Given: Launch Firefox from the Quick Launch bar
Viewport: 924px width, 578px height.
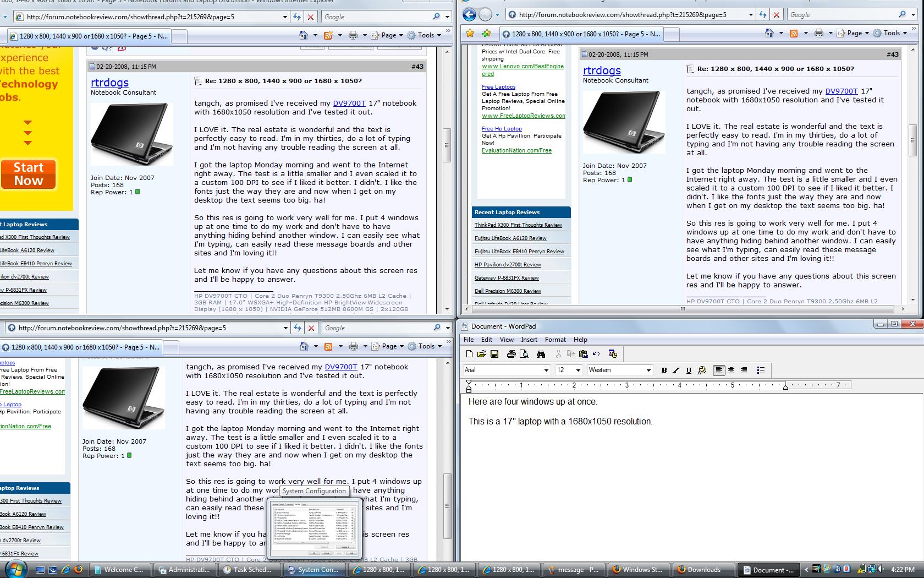Looking at the screenshot, I should pyautogui.click(x=78, y=570).
